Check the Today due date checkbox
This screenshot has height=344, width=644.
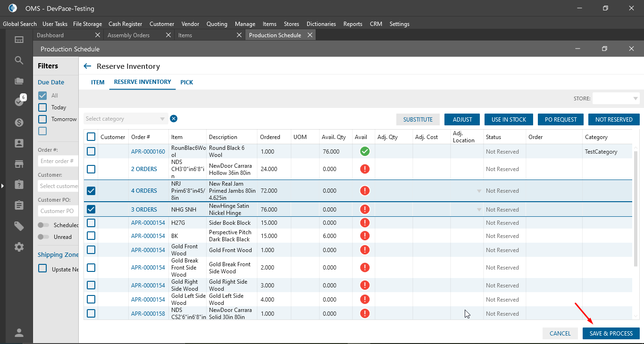click(42, 107)
